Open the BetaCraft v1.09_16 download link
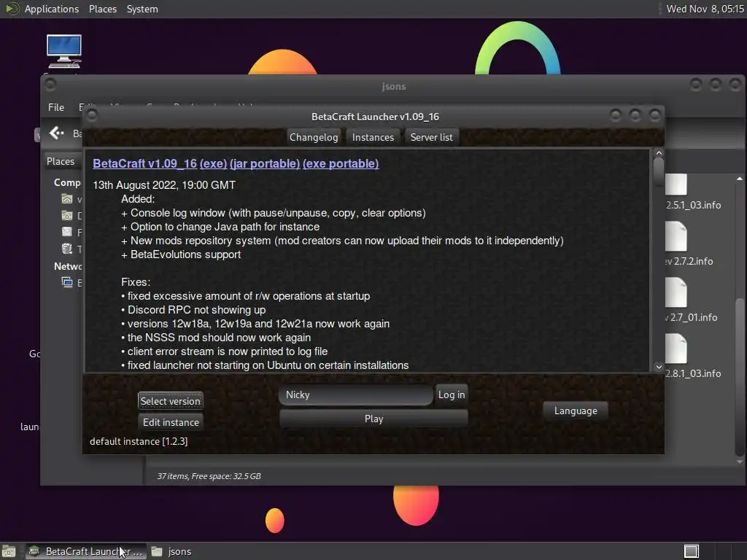The width and height of the screenshot is (747, 560). 145,163
